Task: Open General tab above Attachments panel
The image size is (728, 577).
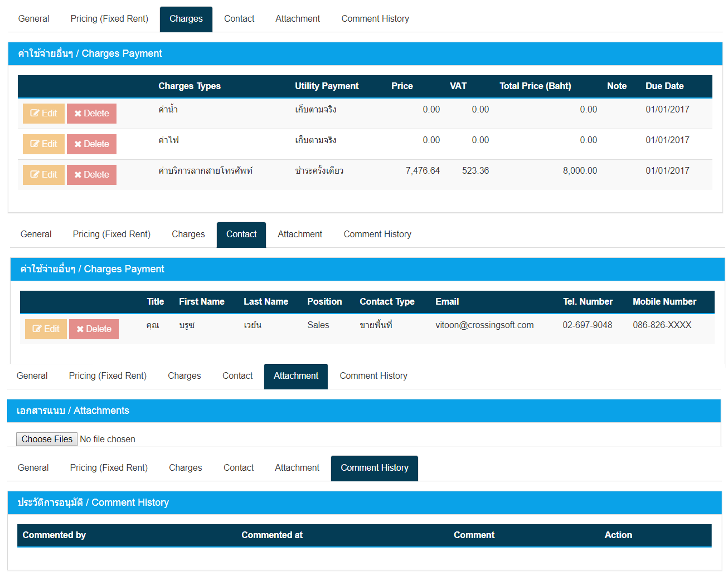Action: [32, 376]
